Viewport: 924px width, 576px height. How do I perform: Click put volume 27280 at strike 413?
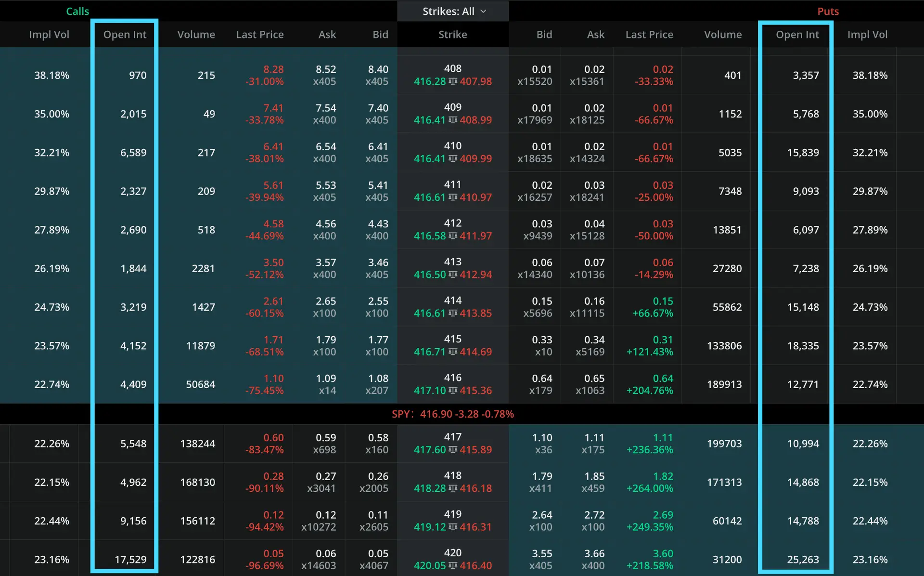pos(727,268)
